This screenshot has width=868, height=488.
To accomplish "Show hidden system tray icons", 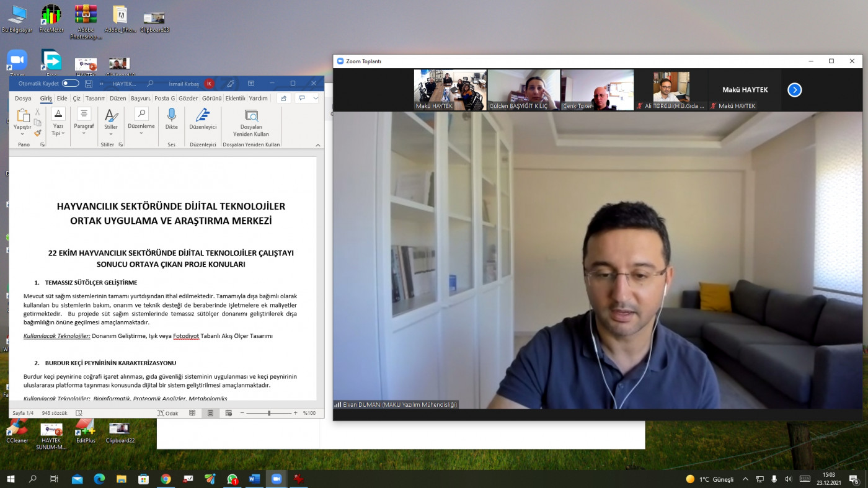I will click(x=745, y=479).
